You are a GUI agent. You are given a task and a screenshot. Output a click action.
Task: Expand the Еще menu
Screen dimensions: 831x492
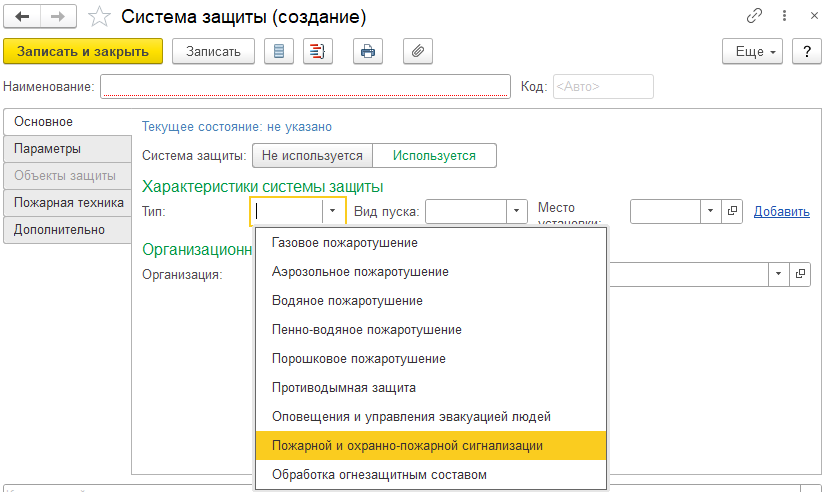pos(752,51)
